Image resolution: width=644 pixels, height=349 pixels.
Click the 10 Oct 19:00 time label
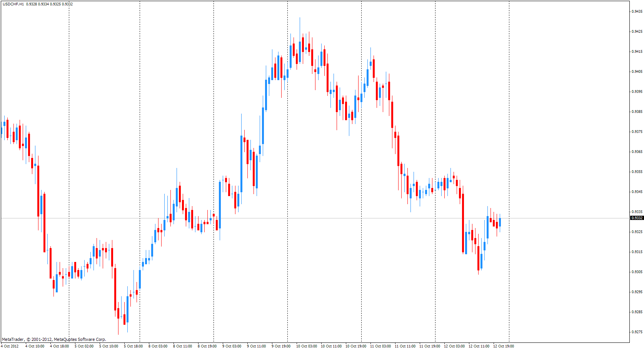tap(356, 346)
